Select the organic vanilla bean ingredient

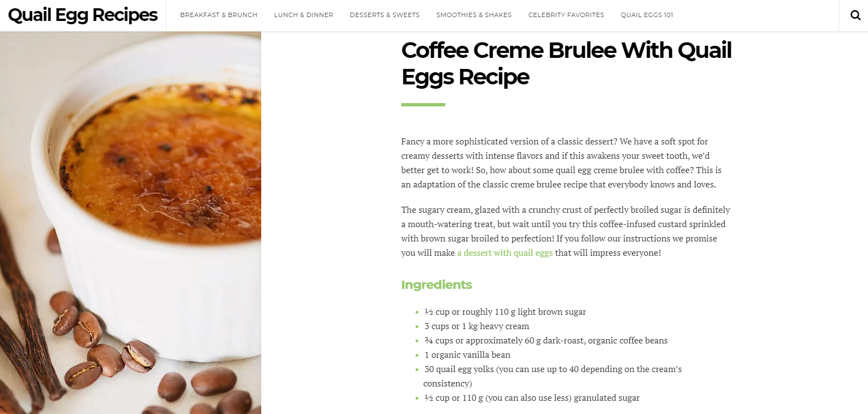pyautogui.click(x=467, y=355)
